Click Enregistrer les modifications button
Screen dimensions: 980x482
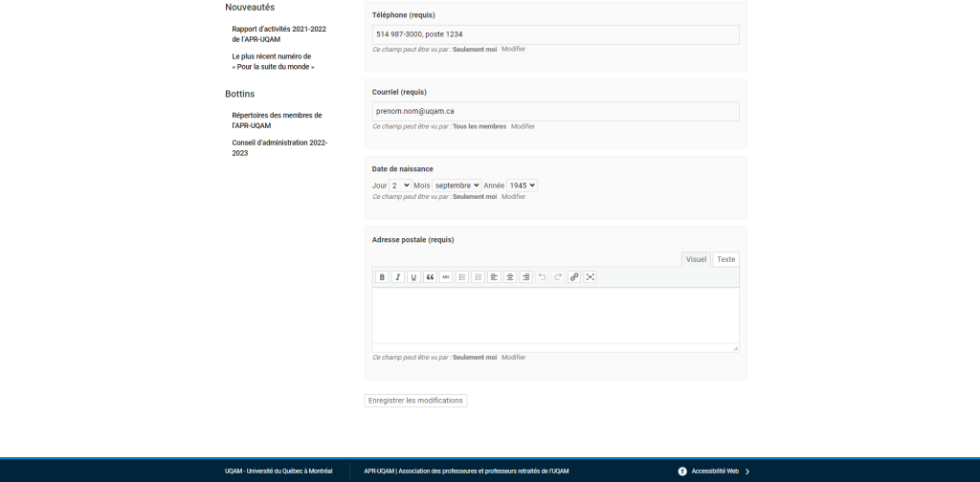[x=415, y=401]
